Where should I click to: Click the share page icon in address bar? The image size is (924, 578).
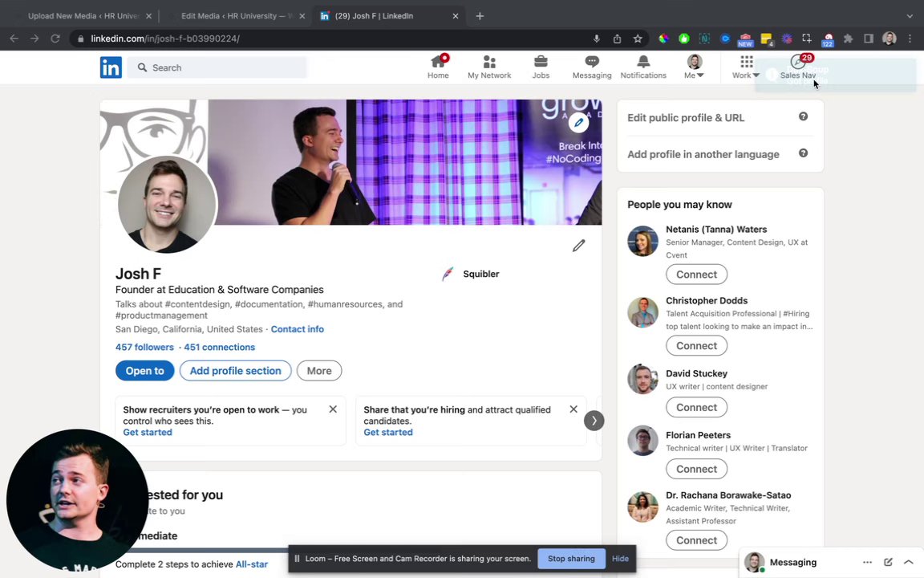617,39
